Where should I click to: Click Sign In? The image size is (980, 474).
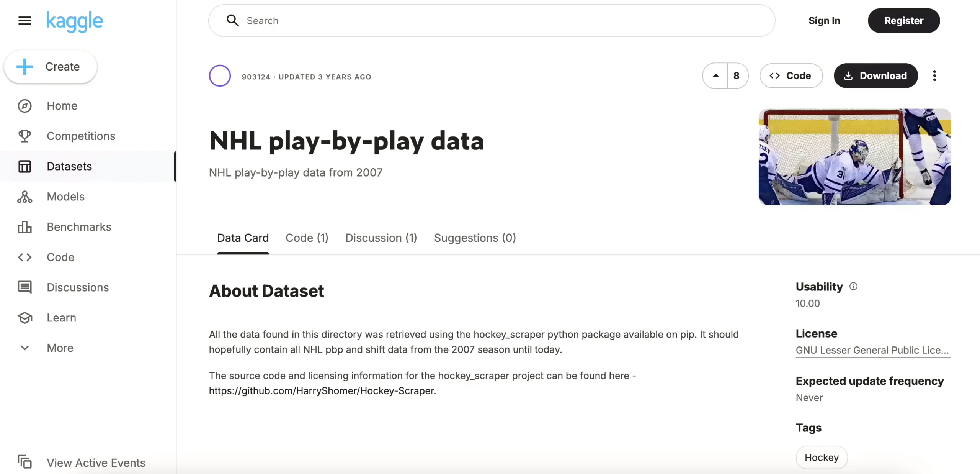824,21
